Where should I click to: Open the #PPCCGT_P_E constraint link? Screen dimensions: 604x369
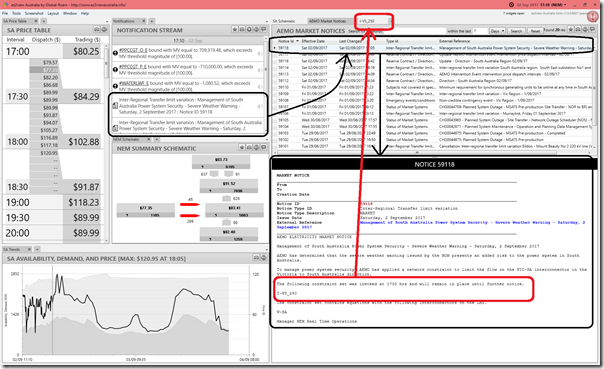click(x=133, y=67)
